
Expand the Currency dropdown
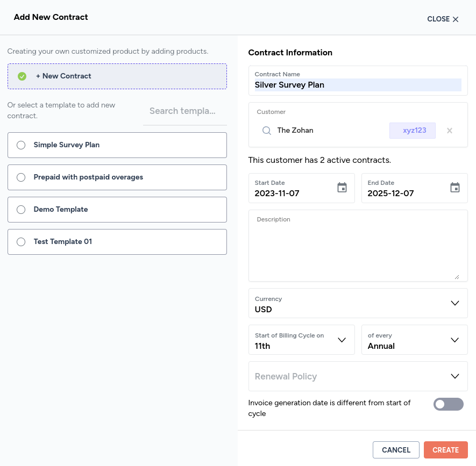point(454,303)
